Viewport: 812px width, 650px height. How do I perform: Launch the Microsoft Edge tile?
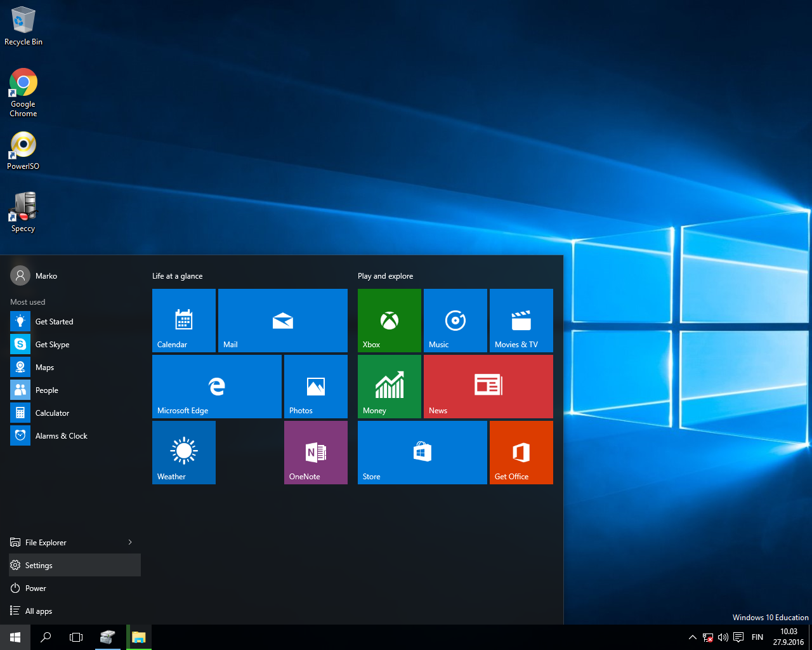coord(216,386)
